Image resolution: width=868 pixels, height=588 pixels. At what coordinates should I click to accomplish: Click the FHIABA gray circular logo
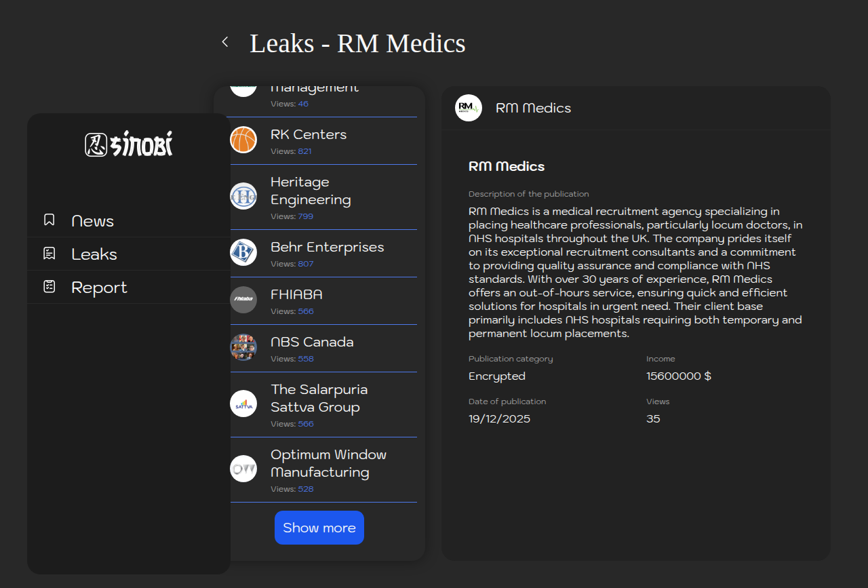coord(243,300)
